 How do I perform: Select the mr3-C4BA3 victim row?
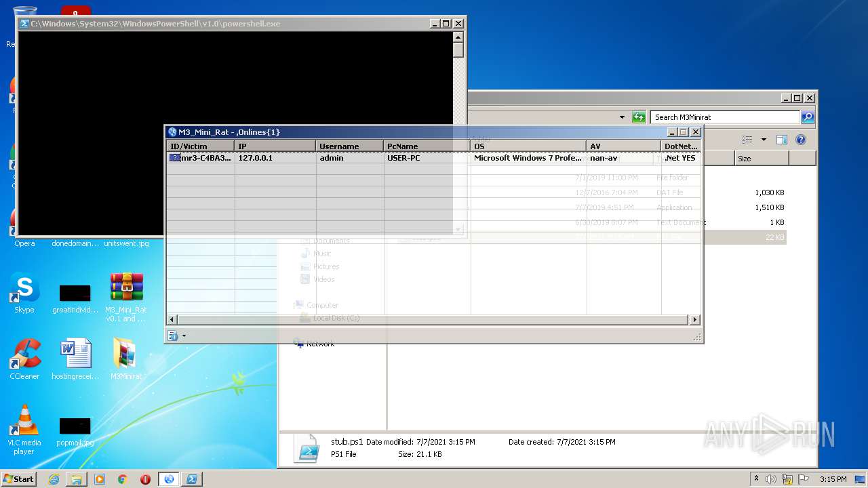click(x=433, y=158)
